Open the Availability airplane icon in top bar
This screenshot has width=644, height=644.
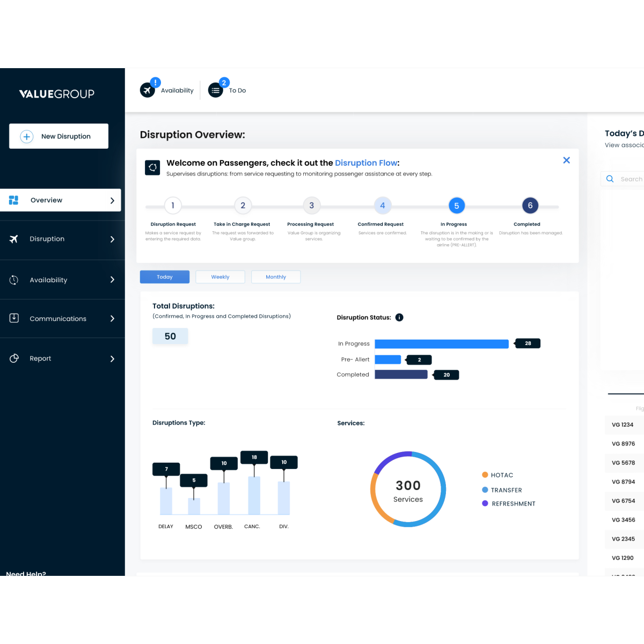coord(148,90)
